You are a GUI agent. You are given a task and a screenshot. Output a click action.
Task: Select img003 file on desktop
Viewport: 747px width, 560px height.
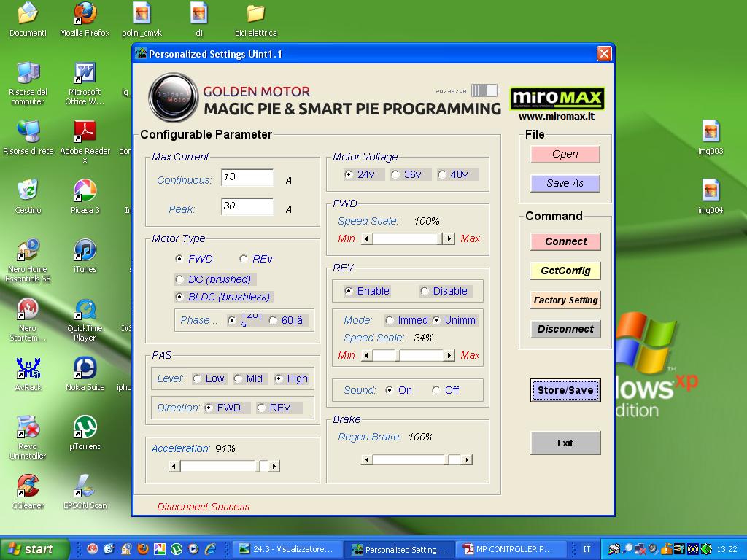click(711, 137)
